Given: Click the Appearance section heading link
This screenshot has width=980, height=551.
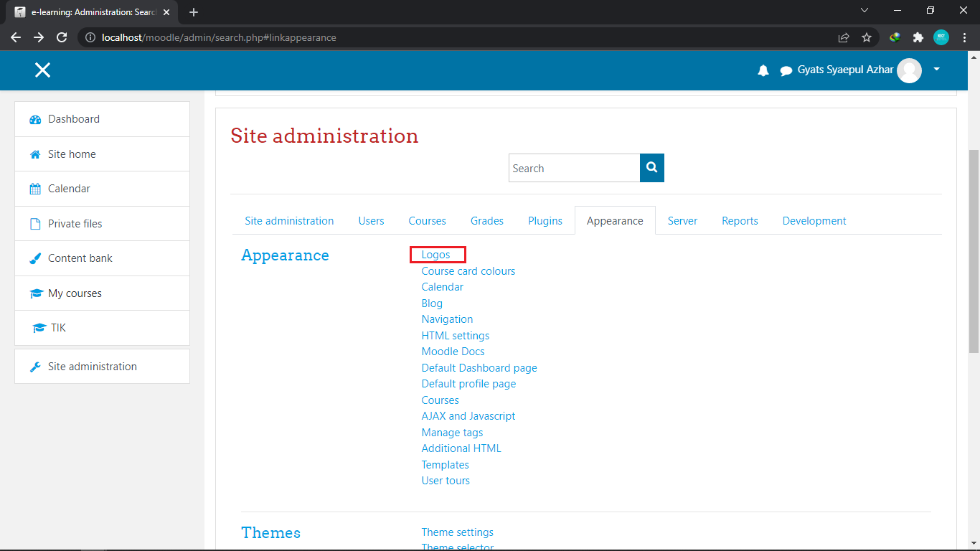Looking at the screenshot, I should (x=285, y=255).
